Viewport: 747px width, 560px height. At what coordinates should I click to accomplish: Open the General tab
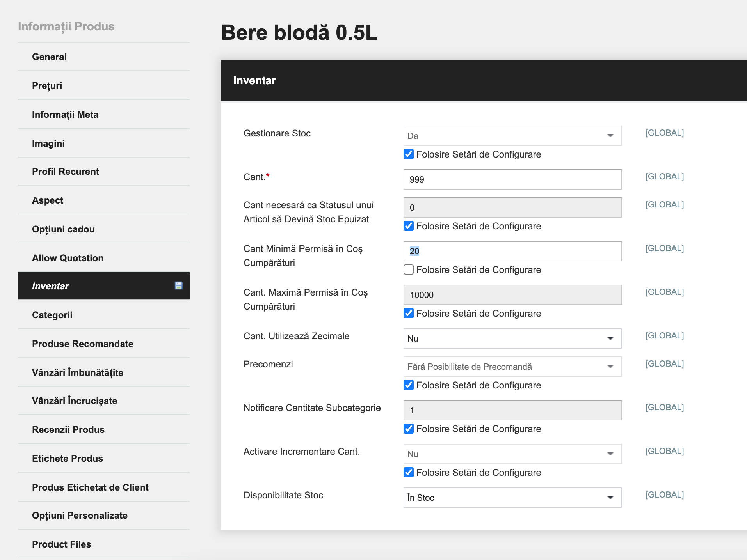tap(104, 57)
